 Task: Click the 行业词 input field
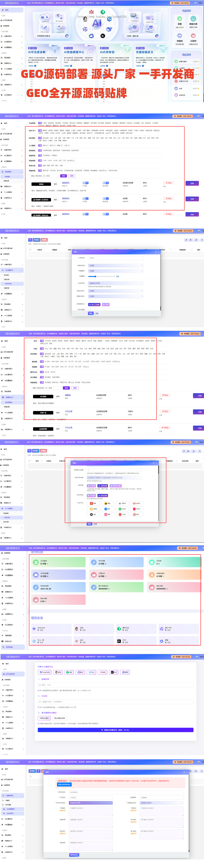point(116,702)
